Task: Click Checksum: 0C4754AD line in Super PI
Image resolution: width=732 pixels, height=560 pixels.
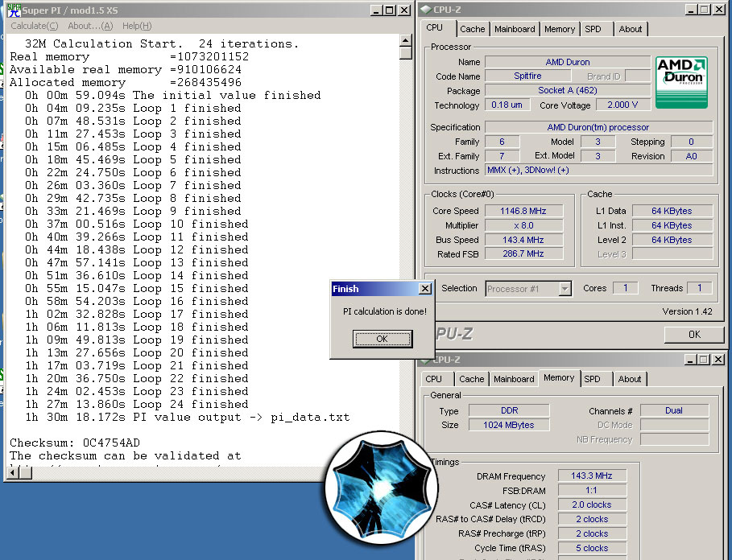Action: pyautogui.click(x=75, y=443)
